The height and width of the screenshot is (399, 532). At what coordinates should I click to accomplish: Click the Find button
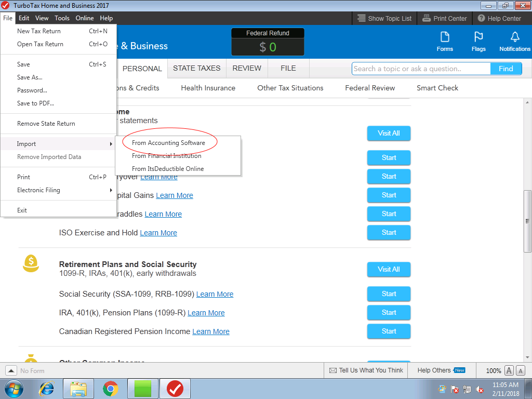[506, 69]
